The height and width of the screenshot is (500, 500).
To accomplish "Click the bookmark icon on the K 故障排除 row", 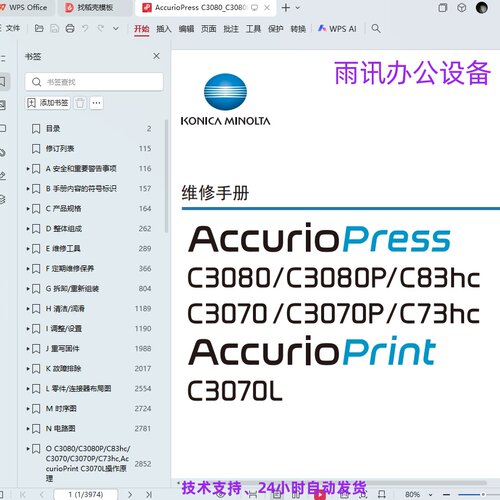I will tap(36, 369).
